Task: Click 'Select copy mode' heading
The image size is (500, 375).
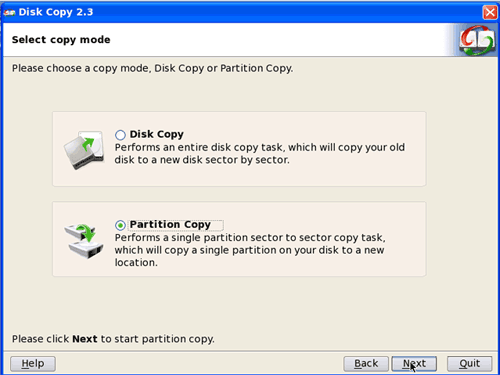Action: point(61,40)
